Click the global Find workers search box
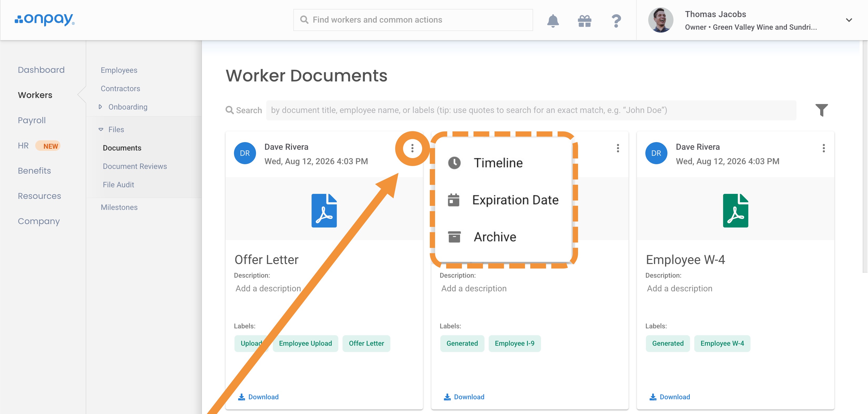This screenshot has width=868, height=414. pos(413,20)
